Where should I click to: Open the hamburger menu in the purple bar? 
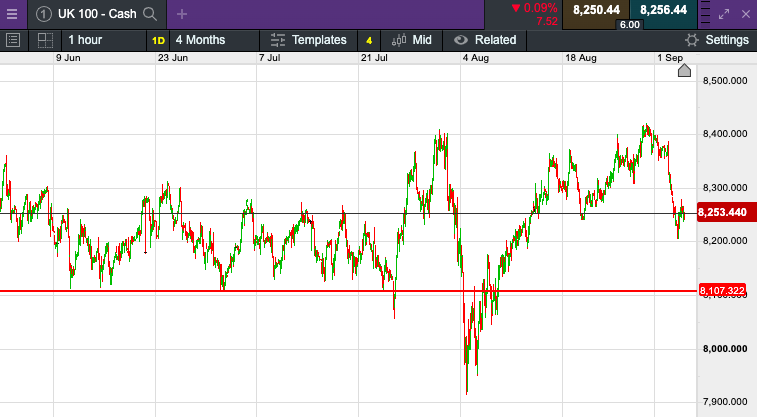coord(12,14)
